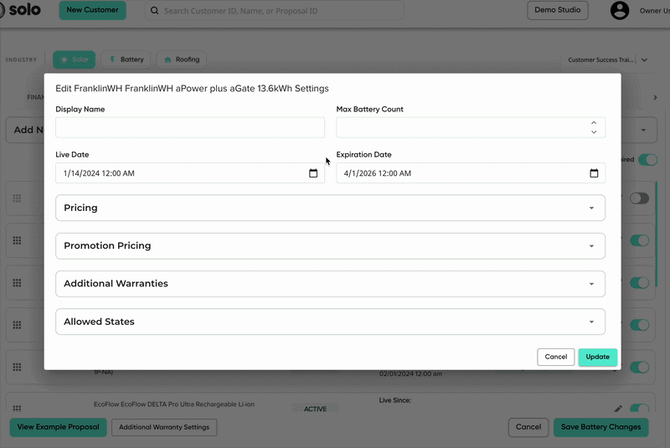Grab the drag handle on EcoFlow row
This screenshot has width=670, height=448.
pyautogui.click(x=17, y=408)
